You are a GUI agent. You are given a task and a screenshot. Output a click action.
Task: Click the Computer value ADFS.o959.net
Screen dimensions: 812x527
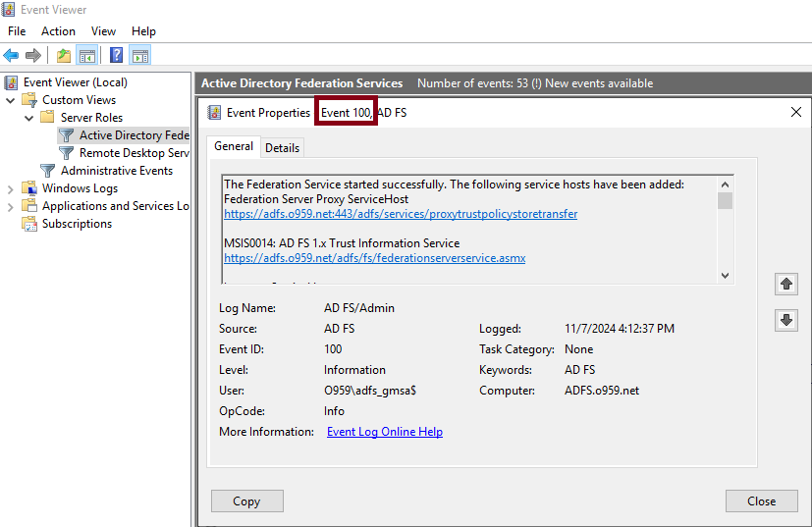pyautogui.click(x=602, y=391)
